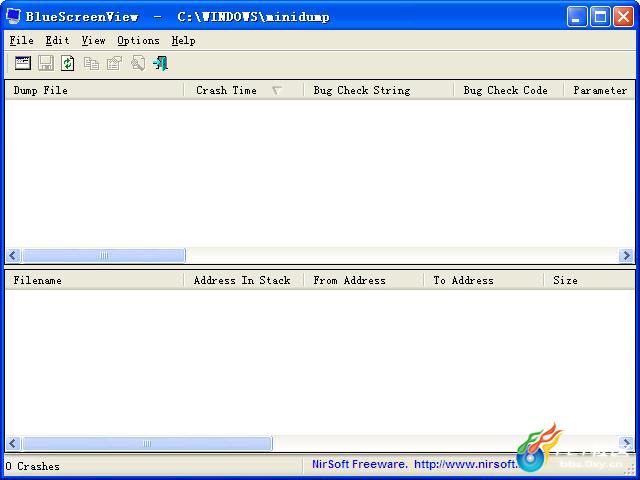Open the Help menu

point(183,40)
